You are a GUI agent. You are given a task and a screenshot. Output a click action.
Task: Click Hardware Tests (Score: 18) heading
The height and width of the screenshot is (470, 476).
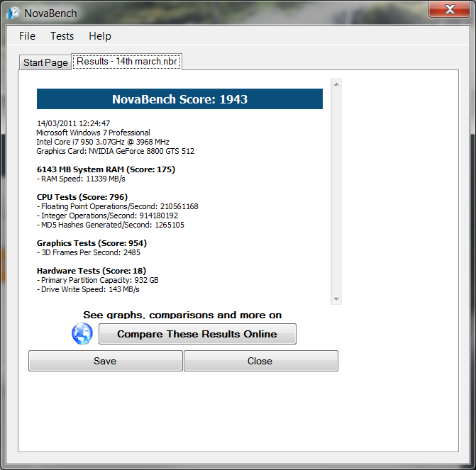[92, 271]
